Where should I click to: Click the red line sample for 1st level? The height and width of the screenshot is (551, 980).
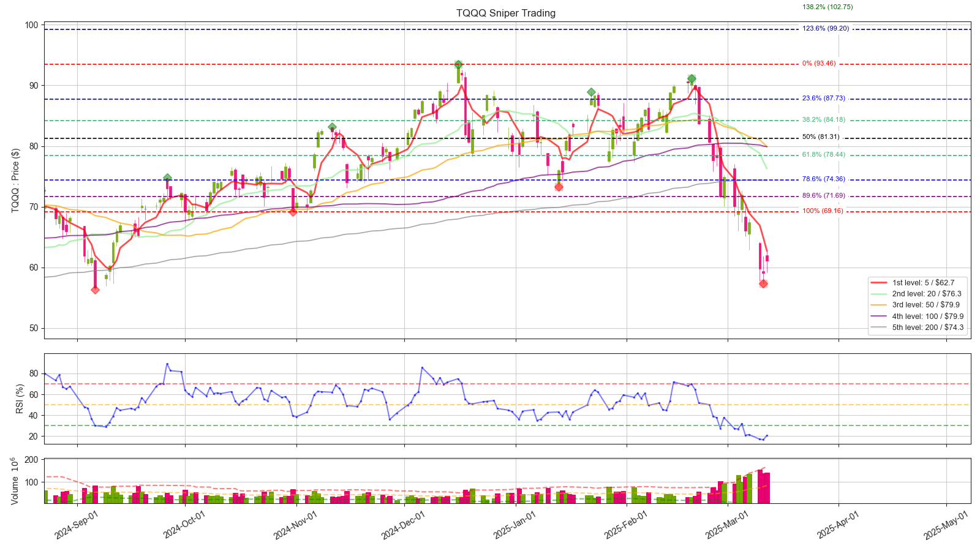coord(879,283)
